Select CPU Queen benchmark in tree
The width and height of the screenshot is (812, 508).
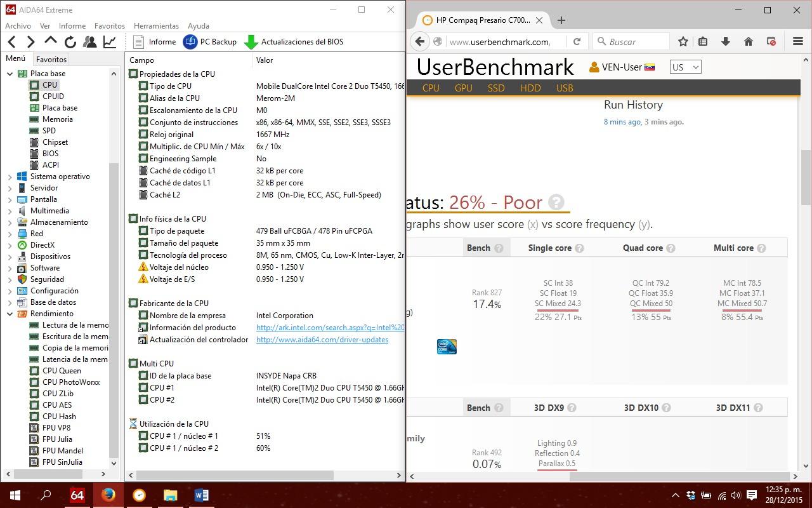tap(62, 371)
